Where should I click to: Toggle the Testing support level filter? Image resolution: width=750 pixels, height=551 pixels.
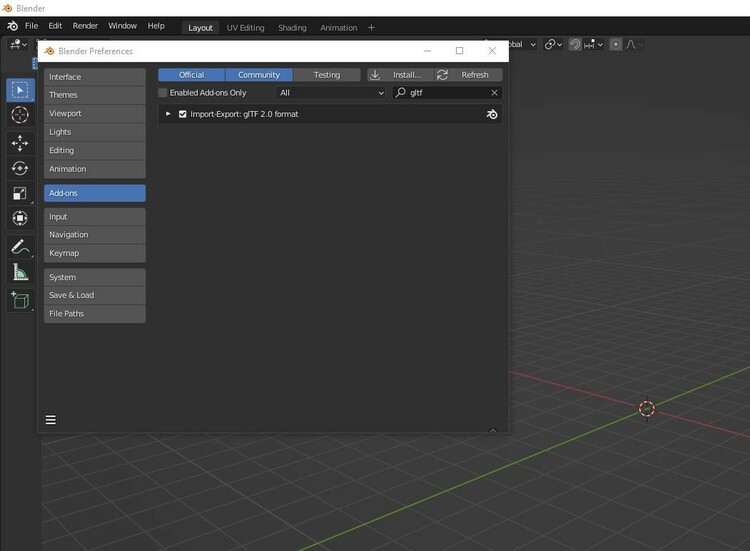327,75
